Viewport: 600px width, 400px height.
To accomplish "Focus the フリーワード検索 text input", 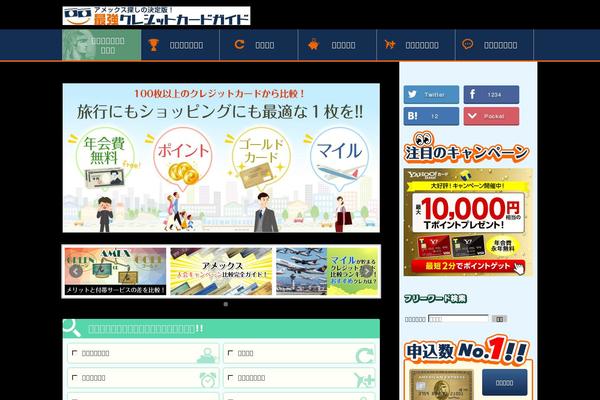I will click(x=458, y=318).
